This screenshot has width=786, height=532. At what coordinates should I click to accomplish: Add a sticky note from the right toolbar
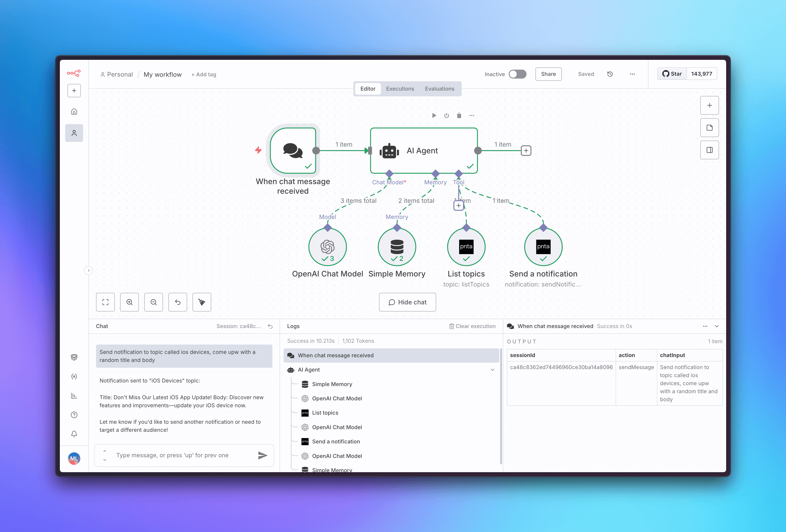710,128
